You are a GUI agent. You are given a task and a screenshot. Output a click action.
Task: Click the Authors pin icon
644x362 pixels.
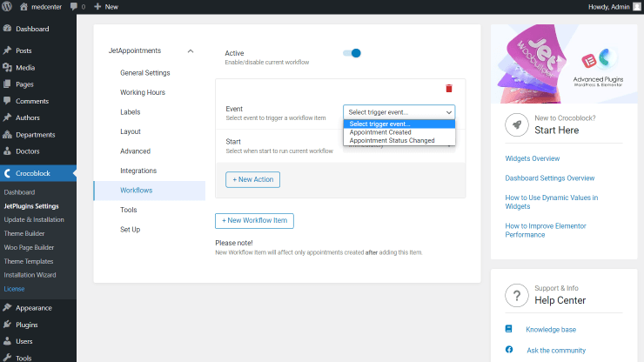(7, 117)
